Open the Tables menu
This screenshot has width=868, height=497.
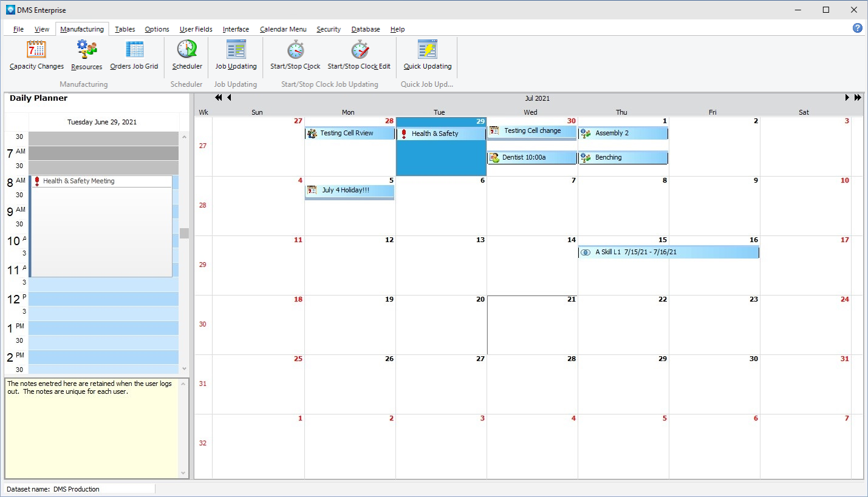click(125, 29)
